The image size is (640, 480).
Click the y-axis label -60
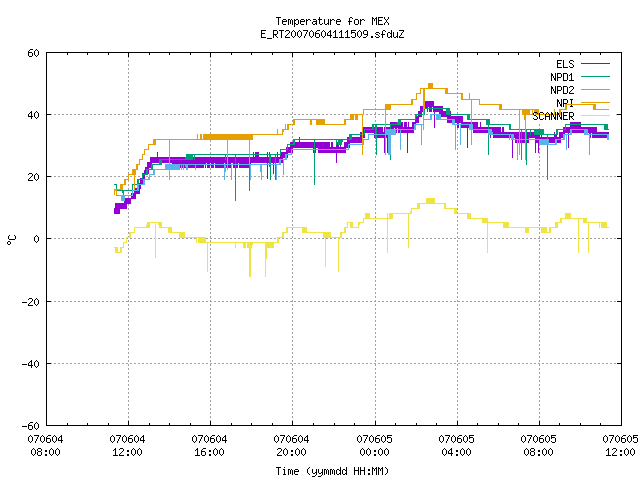click(31, 426)
